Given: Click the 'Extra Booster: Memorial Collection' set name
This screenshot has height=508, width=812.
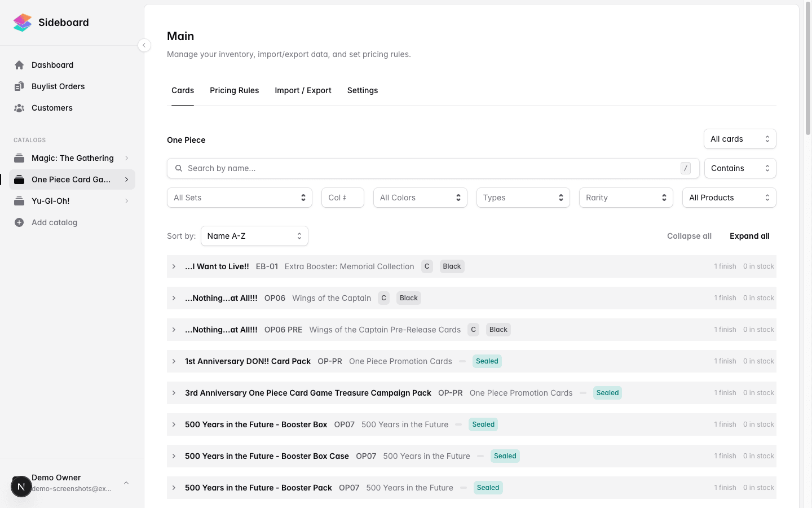Looking at the screenshot, I should (350, 266).
